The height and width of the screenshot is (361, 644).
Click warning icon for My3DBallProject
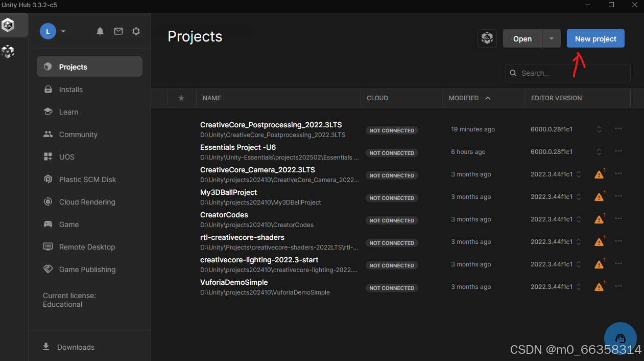[x=599, y=197]
